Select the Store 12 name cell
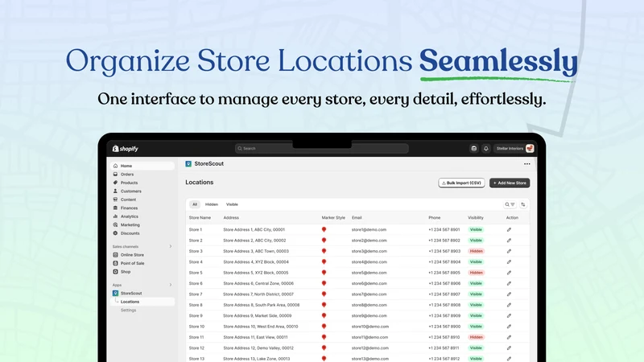The height and width of the screenshot is (362, 644). pos(196,348)
